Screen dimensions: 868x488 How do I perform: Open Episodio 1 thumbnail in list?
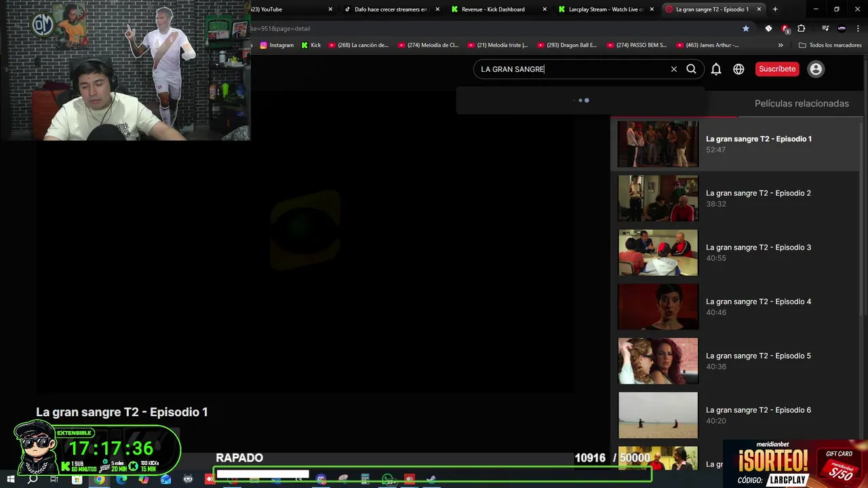click(658, 144)
